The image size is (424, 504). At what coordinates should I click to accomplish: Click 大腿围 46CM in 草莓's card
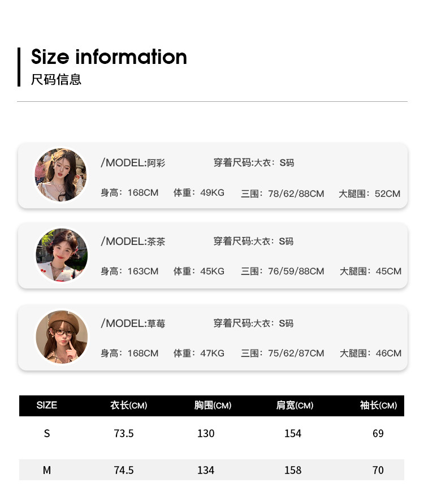pyautogui.click(x=370, y=353)
